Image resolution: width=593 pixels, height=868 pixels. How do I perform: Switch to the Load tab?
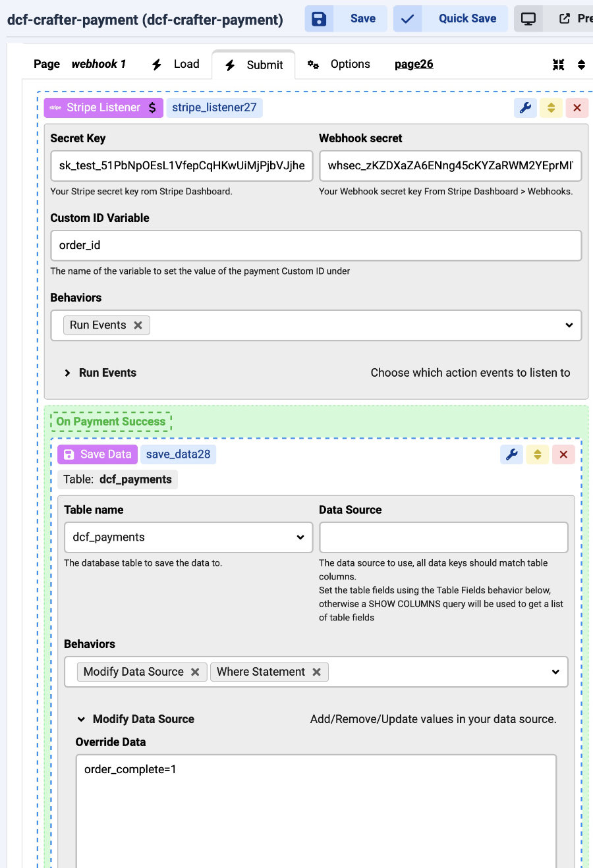pyautogui.click(x=176, y=65)
